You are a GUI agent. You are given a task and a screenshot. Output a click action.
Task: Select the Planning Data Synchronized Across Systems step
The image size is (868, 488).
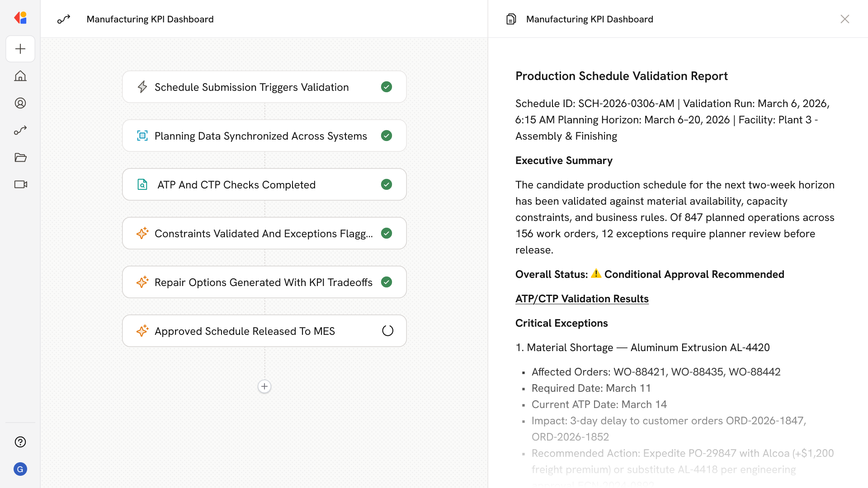pyautogui.click(x=260, y=136)
